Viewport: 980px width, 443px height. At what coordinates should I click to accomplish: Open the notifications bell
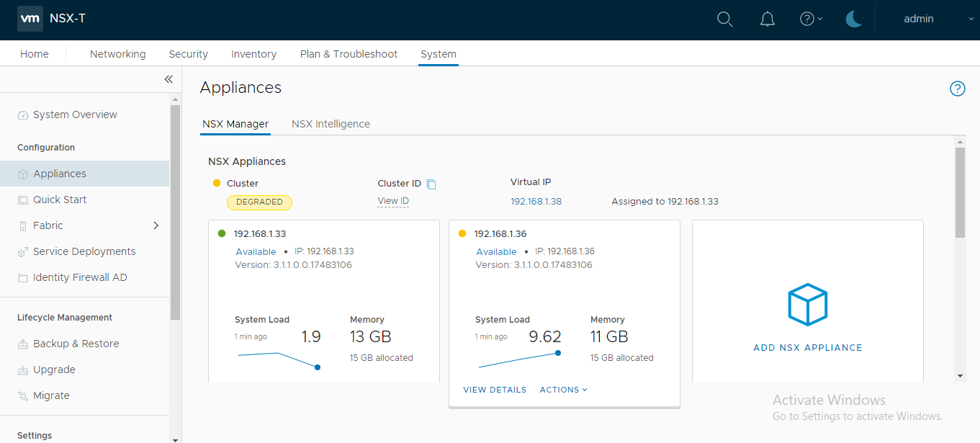coord(768,19)
